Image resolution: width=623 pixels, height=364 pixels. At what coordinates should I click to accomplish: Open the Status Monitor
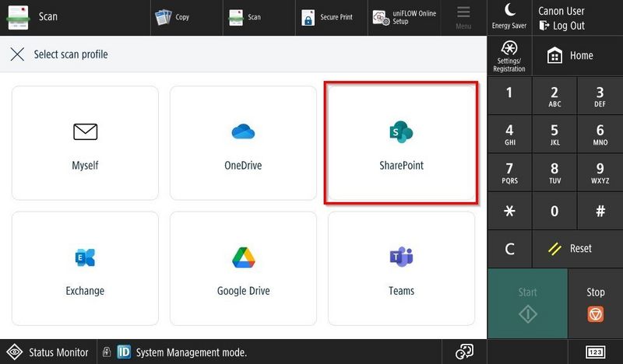pyautogui.click(x=48, y=352)
